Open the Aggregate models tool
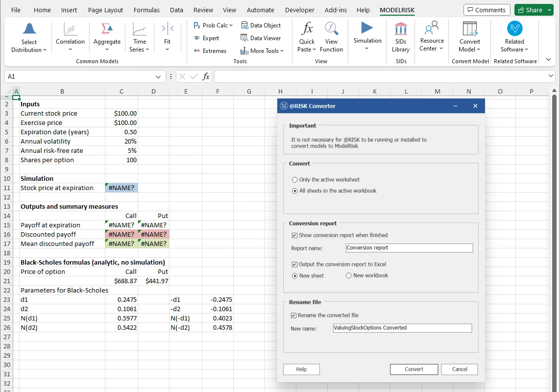The image size is (560, 392). pos(107,37)
